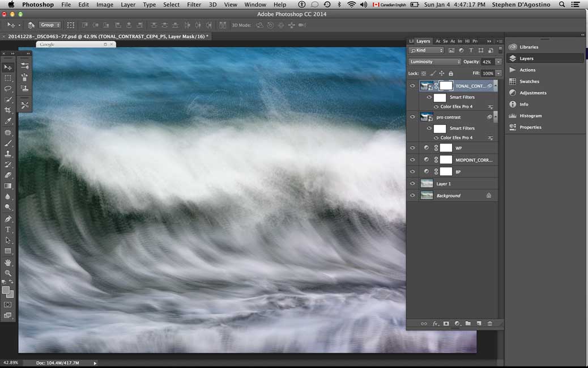Viewport: 588px width, 368px height.
Task: Choose the Horizontal Type tool
Action: click(8, 230)
